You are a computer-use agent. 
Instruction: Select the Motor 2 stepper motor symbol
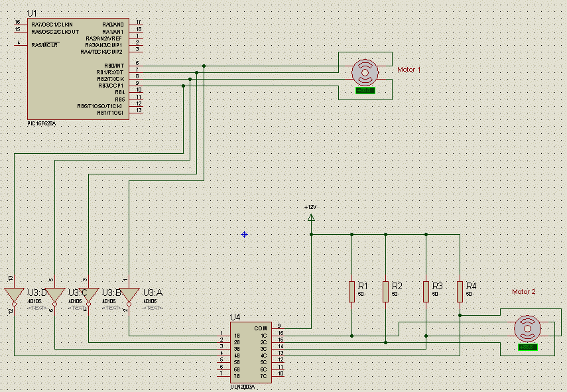[x=528, y=328]
